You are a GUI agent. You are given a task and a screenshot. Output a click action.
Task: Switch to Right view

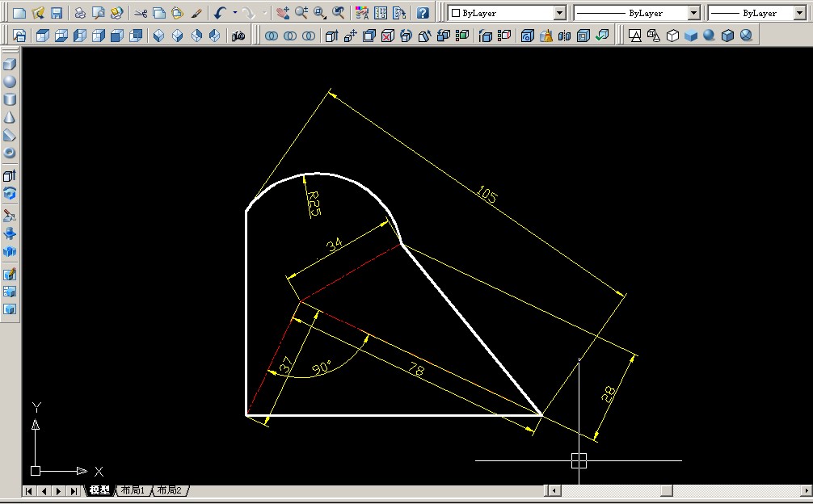pyautogui.click(x=99, y=36)
